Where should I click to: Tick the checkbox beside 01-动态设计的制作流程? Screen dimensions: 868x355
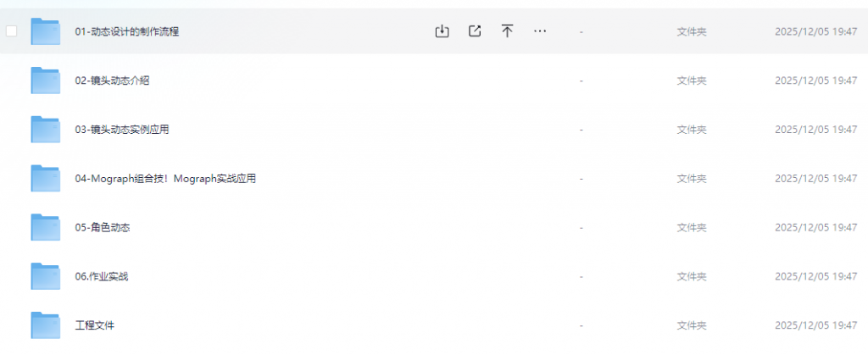click(12, 31)
